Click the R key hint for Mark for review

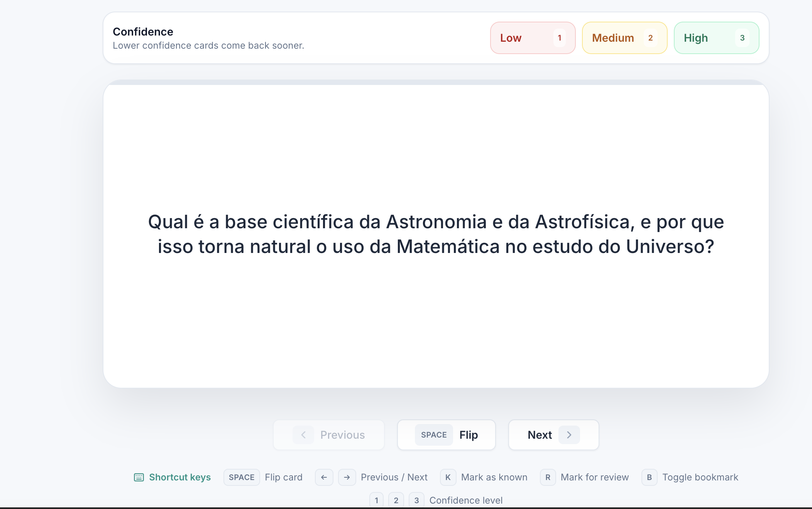[x=548, y=477]
